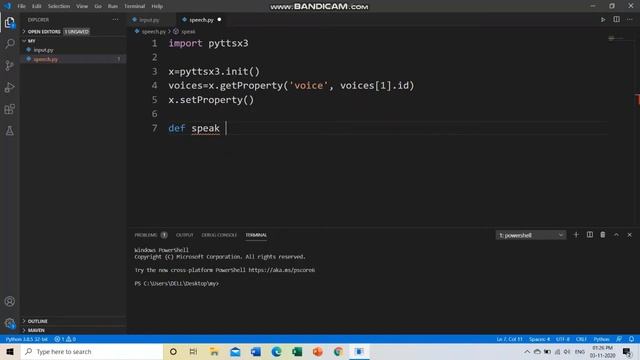This screenshot has width=640, height=360.
Task: Open the Selection menu
Action: click(x=59, y=6)
